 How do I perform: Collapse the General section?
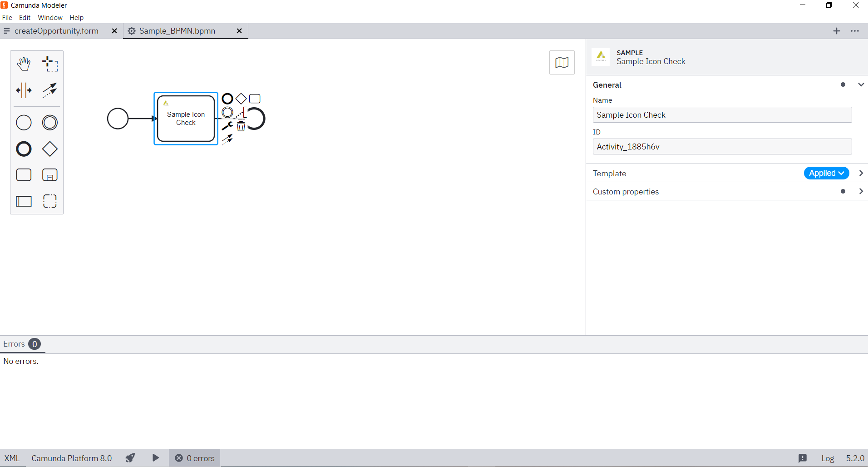coord(861,85)
